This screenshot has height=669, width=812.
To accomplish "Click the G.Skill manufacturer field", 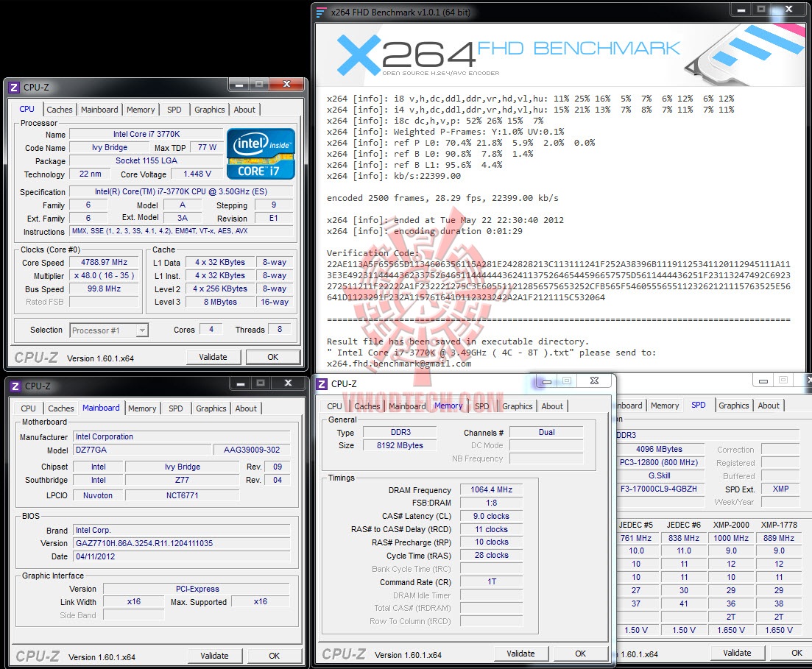I will point(659,476).
